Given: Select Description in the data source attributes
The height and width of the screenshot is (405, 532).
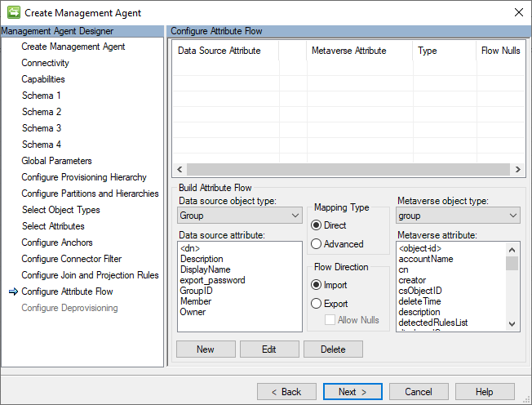Looking at the screenshot, I should [x=202, y=259].
